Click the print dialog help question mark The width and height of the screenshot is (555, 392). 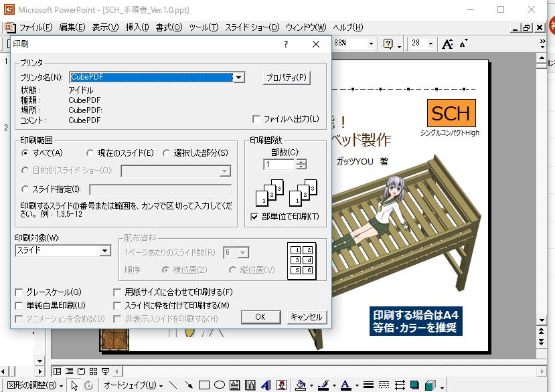pyautogui.click(x=286, y=44)
